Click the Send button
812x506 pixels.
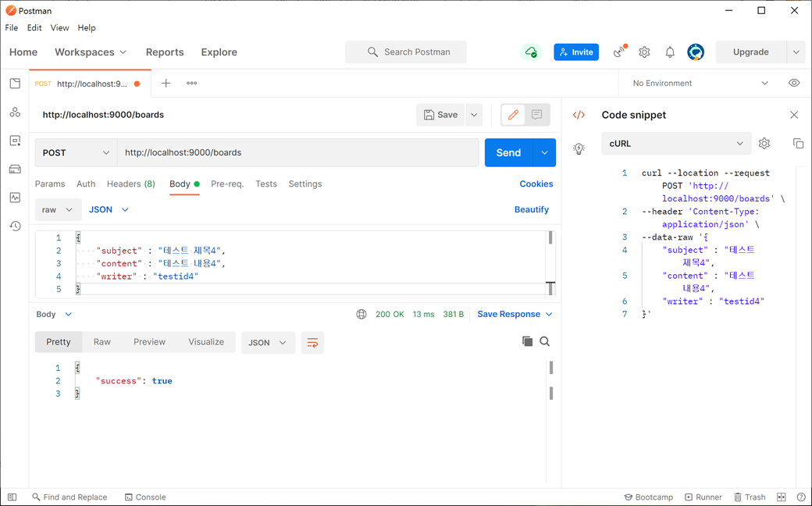[508, 152]
